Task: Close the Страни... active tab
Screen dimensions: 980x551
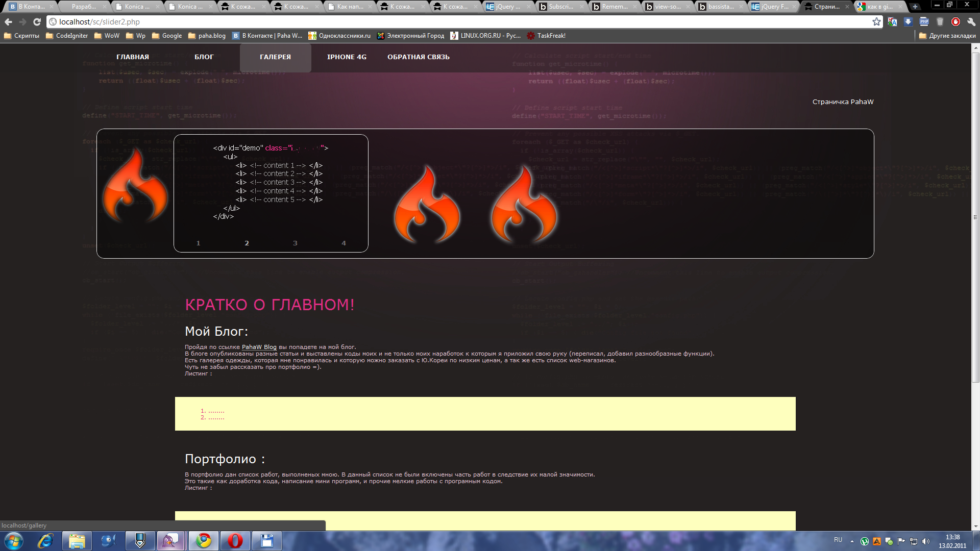Action: [x=847, y=7]
